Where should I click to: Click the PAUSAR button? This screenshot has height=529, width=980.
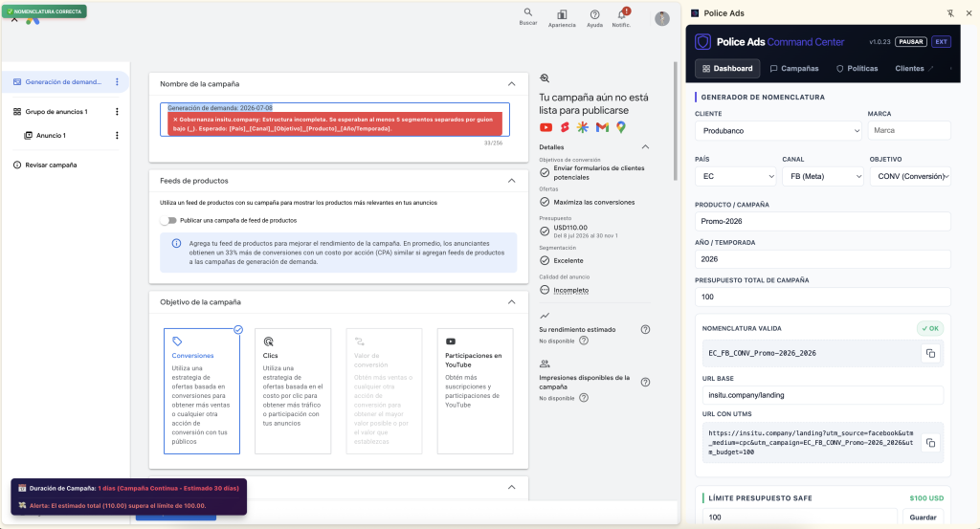[x=911, y=42]
